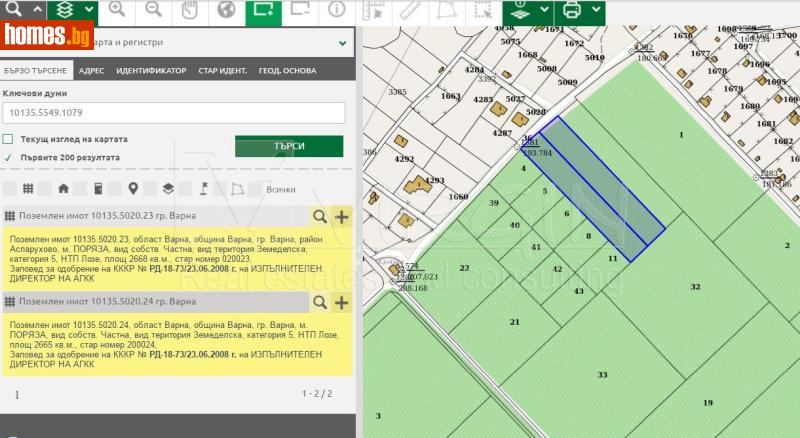Viewport: 800px width, 438px height.
Task: Open the ИДЕНТИФИКАТОР tab
Action: [x=151, y=71]
